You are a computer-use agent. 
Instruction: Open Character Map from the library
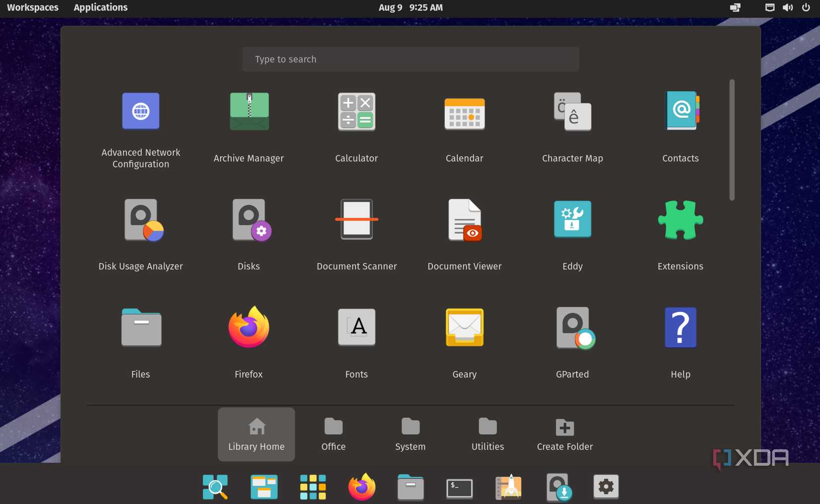[572, 112]
